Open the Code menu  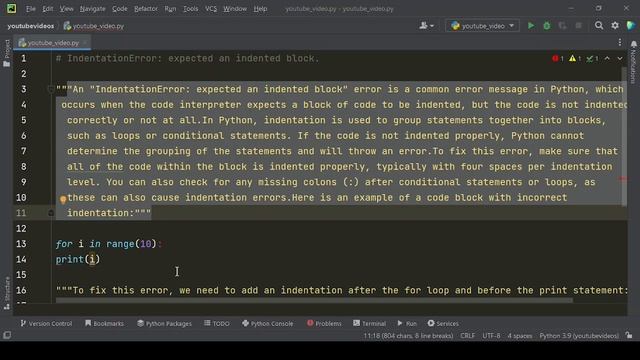coord(120,9)
